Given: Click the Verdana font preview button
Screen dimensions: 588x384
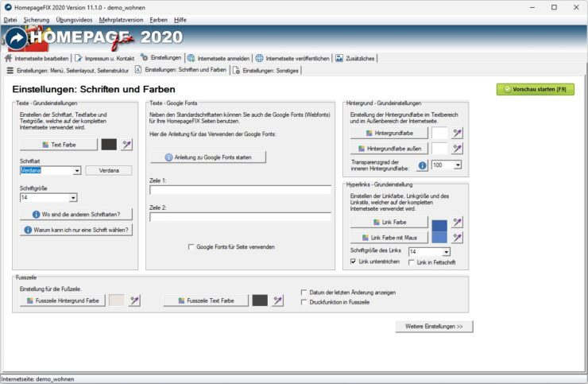Looking at the screenshot, I should (x=109, y=170).
